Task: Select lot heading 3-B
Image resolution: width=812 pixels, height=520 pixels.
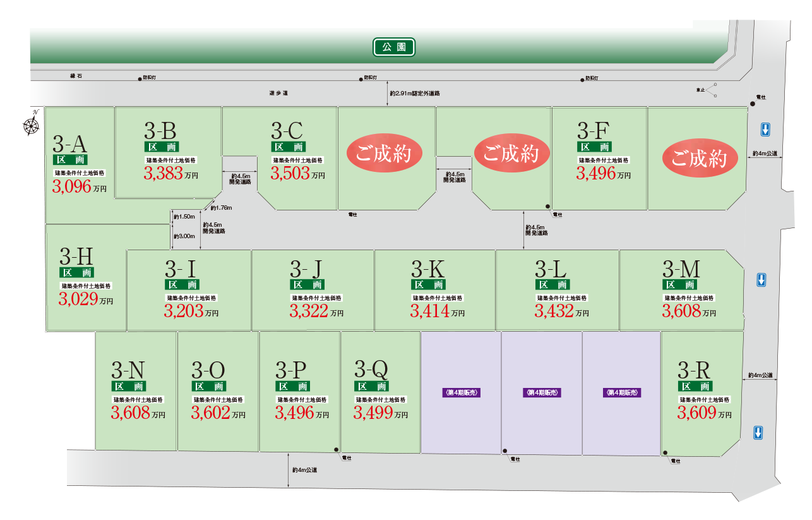Action: pyautogui.click(x=160, y=130)
